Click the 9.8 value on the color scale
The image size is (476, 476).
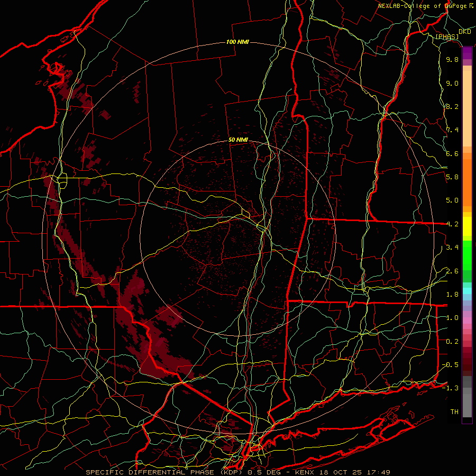452,60
